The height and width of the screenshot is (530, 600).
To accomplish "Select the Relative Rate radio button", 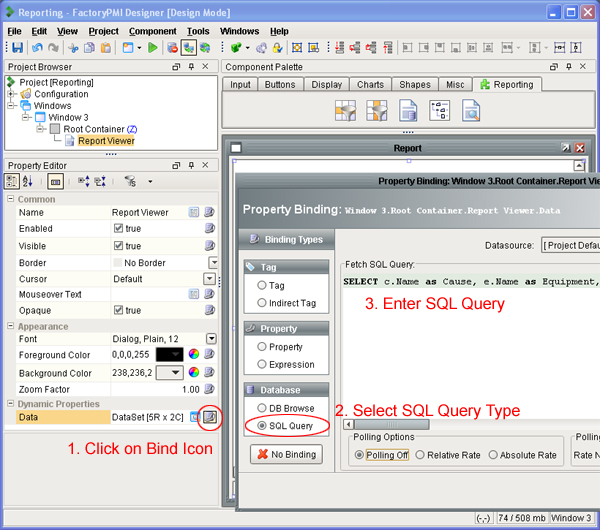I will pos(420,455).
